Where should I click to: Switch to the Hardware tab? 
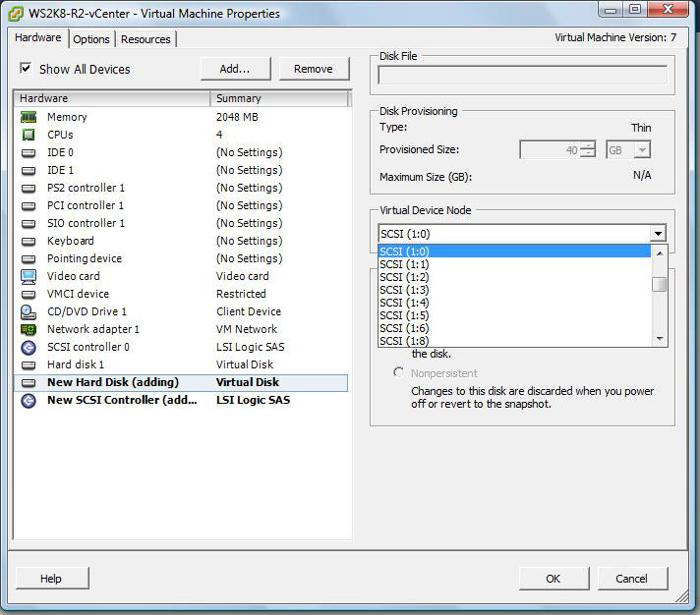click(38, 38)
